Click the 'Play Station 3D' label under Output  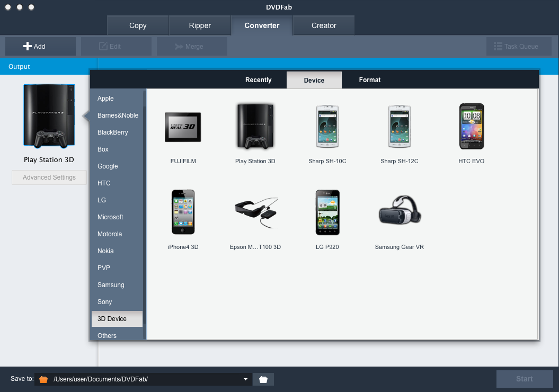49,159
